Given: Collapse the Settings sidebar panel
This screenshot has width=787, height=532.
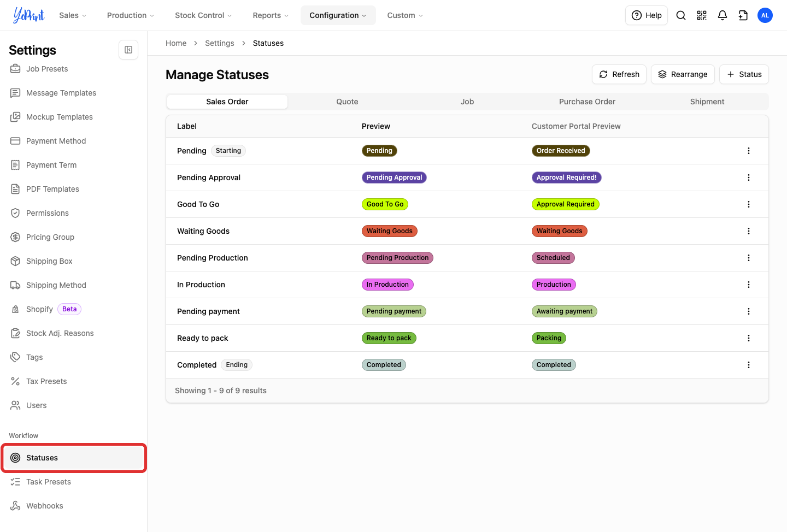Looking at the screenshot, I should click(128, 50).
